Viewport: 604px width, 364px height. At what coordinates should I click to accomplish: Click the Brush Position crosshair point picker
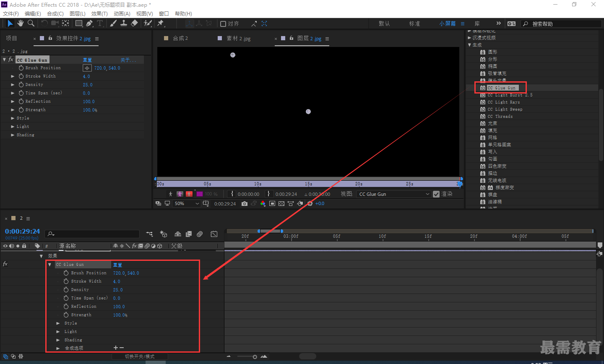pos(87,68)
